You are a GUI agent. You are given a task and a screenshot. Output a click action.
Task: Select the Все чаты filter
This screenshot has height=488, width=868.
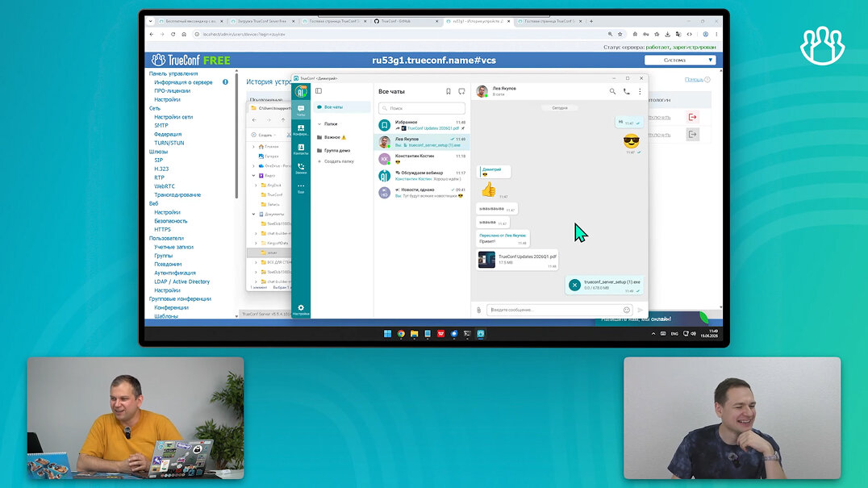(x=342, y=106)
